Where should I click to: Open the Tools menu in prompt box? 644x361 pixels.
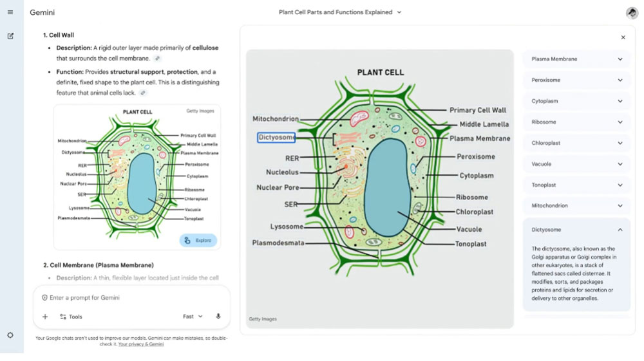coord(71,317)
